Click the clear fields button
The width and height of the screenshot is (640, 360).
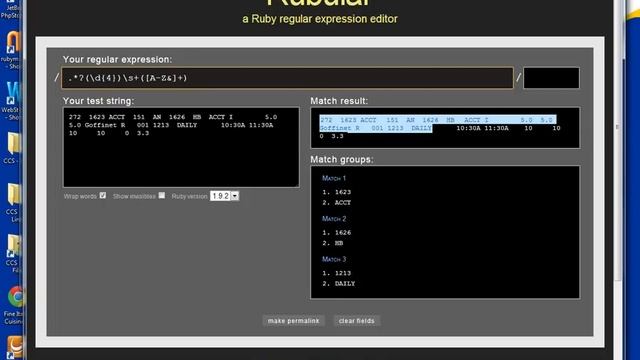coord(356,321)
